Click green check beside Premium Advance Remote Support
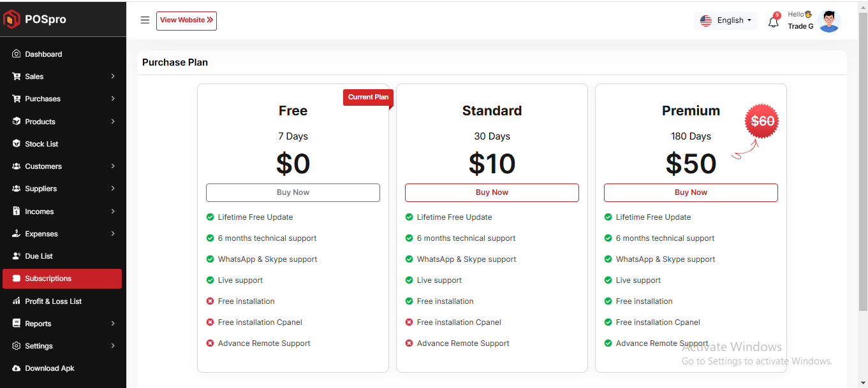The image size is (868, 388). click(608, 343)
